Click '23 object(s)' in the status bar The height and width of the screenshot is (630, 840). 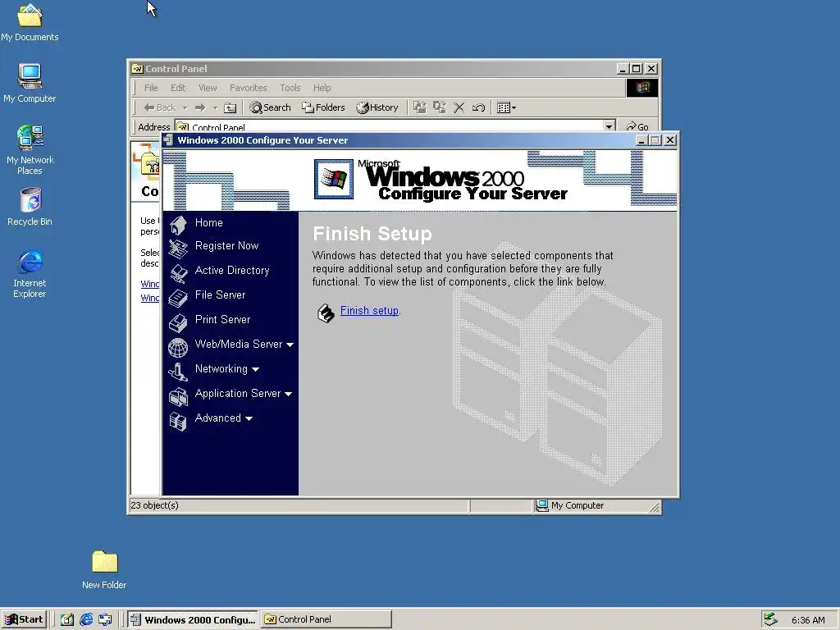pyautogui.click(x=154, y=505)
